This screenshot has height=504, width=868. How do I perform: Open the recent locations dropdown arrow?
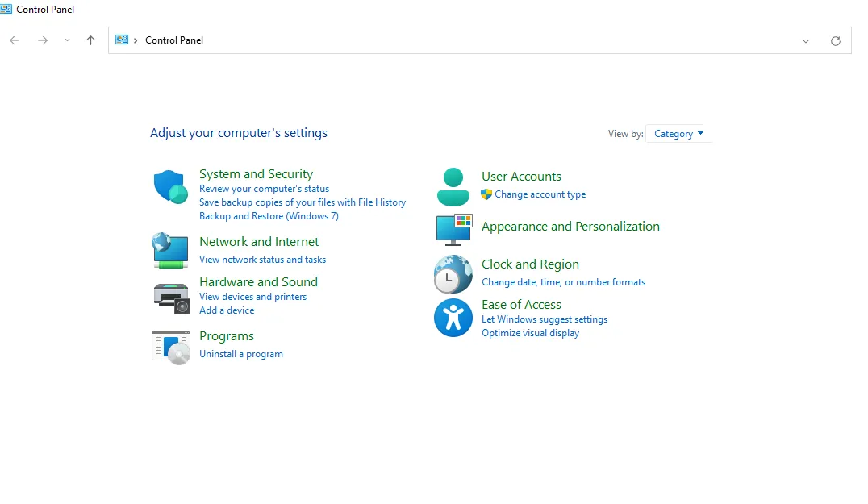click(67, 40)
